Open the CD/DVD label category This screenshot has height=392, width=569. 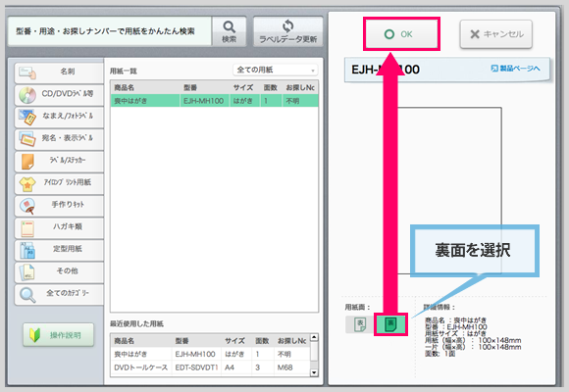[59, 95]
